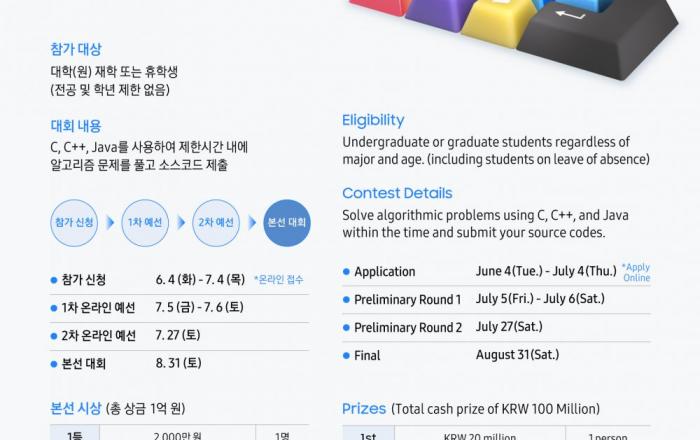Click the purple keycap in the illustration
Screen dimensions: 700x440
[440, 13]
